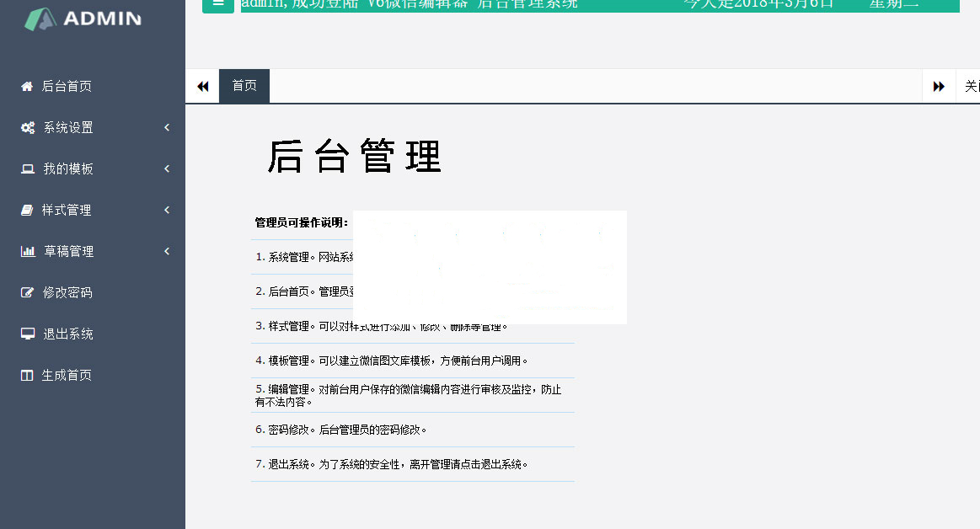
Task: Click the gears icon for 系统设置
Action: tap(28, 127)
